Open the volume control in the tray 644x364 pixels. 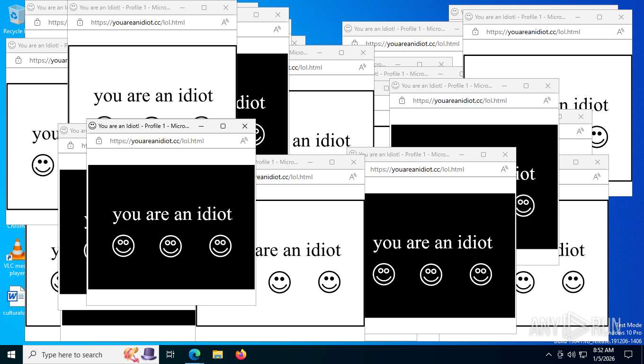click(x=571, y=355)
